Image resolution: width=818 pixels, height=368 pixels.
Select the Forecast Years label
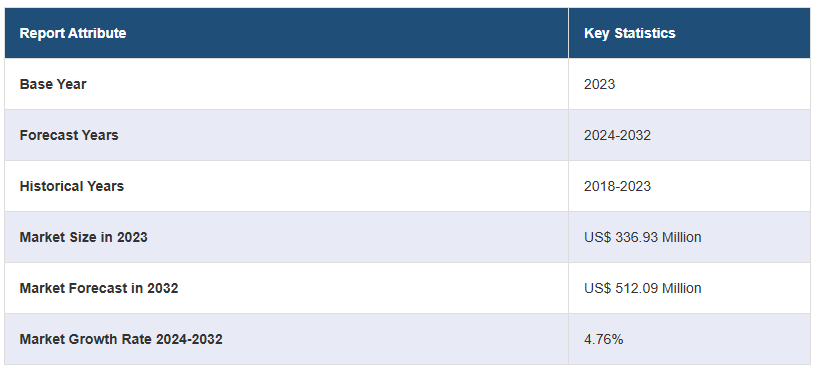point(69,135)
